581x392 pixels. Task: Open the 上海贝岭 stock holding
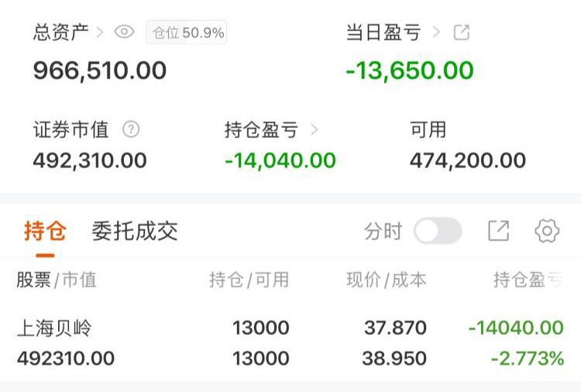[x=290, y=342]
